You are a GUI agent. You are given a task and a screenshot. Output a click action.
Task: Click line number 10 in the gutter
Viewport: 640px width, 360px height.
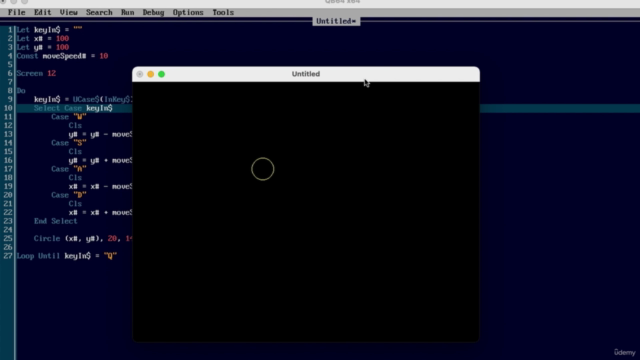[8, 108]
